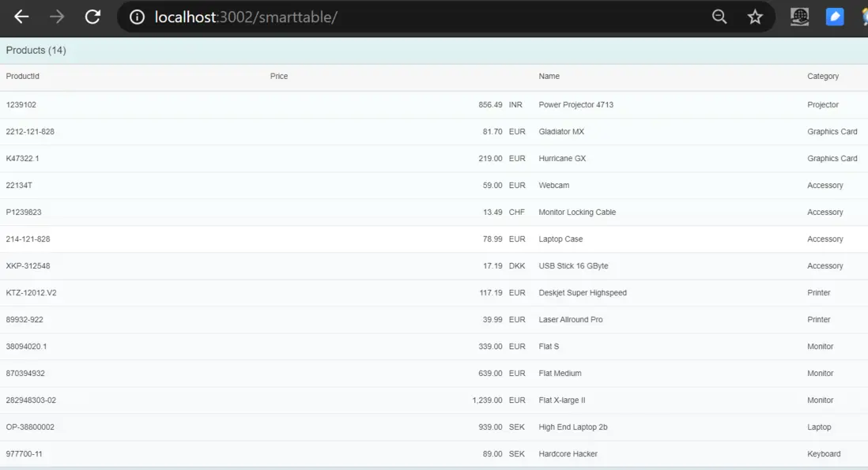Open the blue pen extension
This screenshot has height=470, width=868.
[835, 17]
